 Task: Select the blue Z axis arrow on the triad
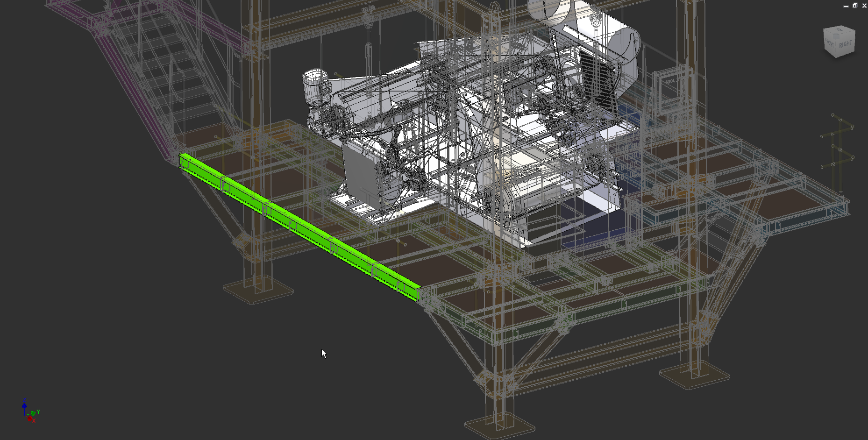pos(25,406)
